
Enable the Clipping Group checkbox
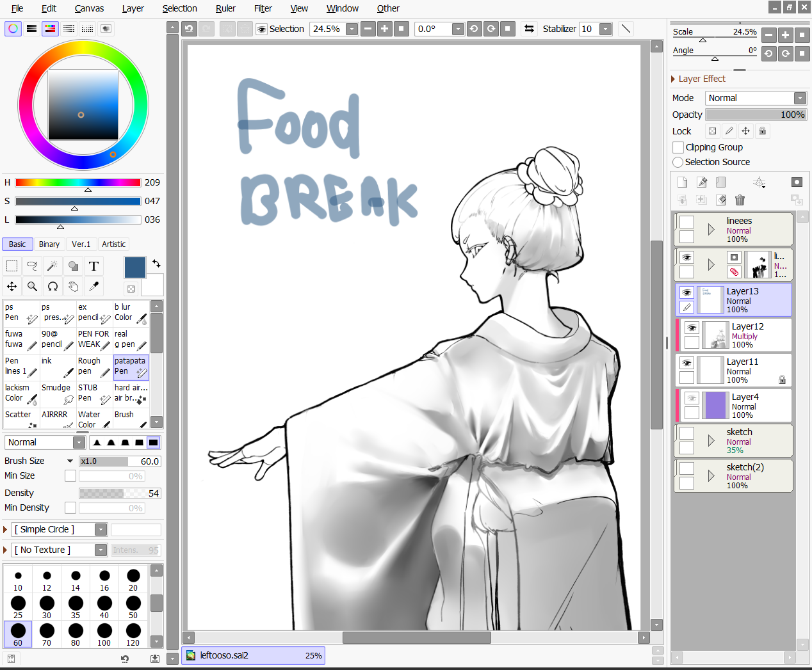(678, 147)
